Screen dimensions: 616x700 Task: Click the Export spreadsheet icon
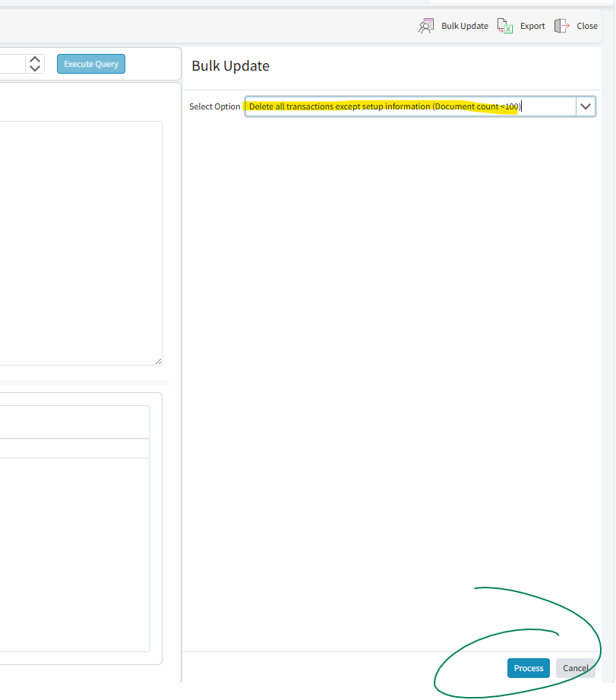pos(505,26)
